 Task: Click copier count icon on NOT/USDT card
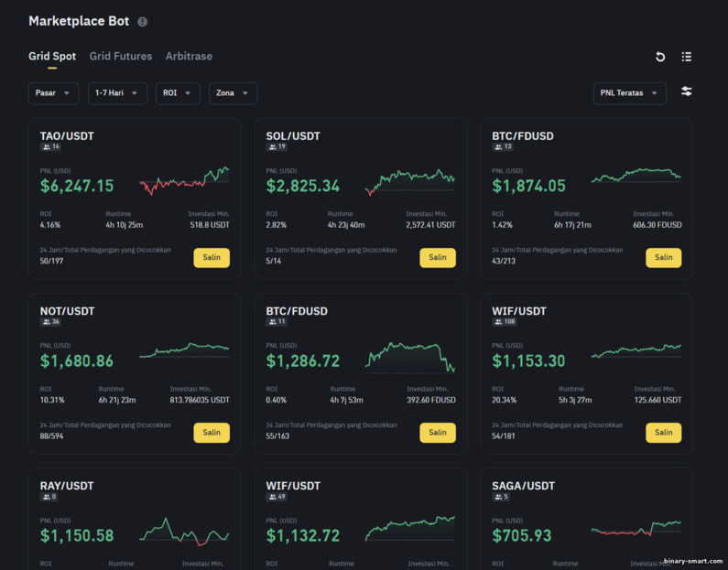tap(47, 322)
